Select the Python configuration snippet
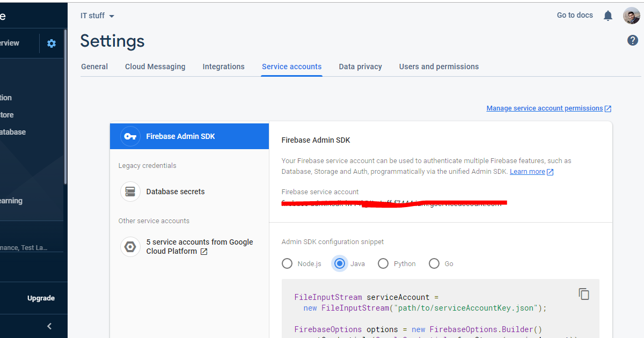Image resolution: width=644 pixels, height=338 pixels. click(383, 263)
